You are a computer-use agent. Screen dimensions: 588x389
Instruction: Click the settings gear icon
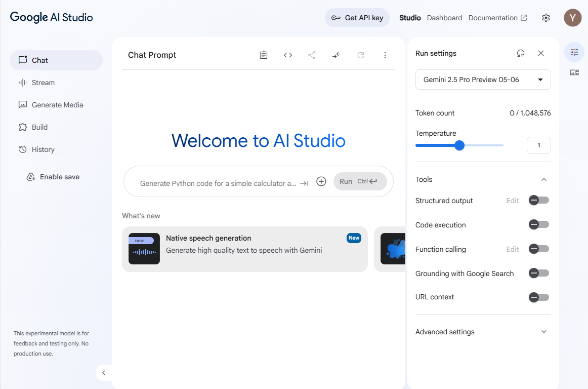pos(546,18)
